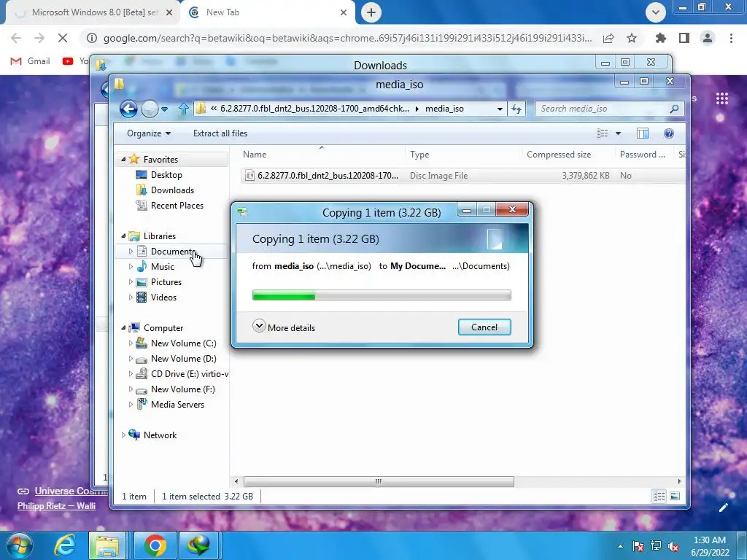Toggle Chrome side panel icon
Viewport: 747px width, 560px height.
[684, 38]
